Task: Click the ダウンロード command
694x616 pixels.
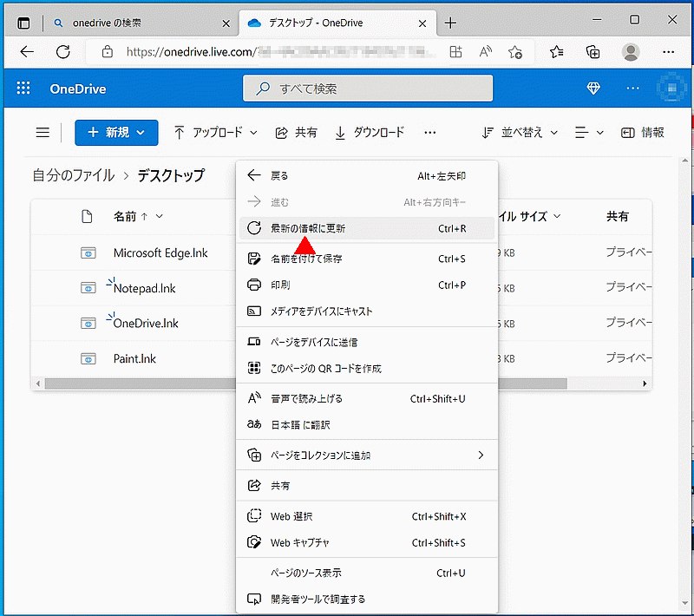Action: pos(370,133)
